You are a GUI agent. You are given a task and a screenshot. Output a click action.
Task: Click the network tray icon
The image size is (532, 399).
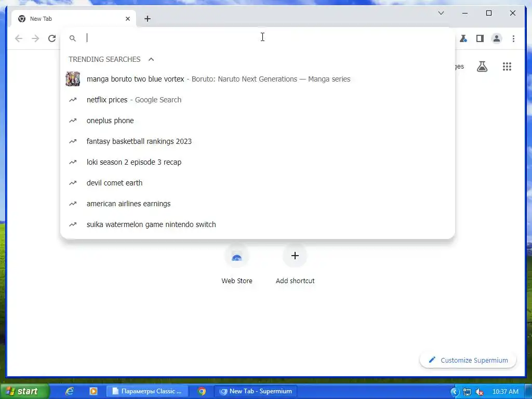[467, 392]
